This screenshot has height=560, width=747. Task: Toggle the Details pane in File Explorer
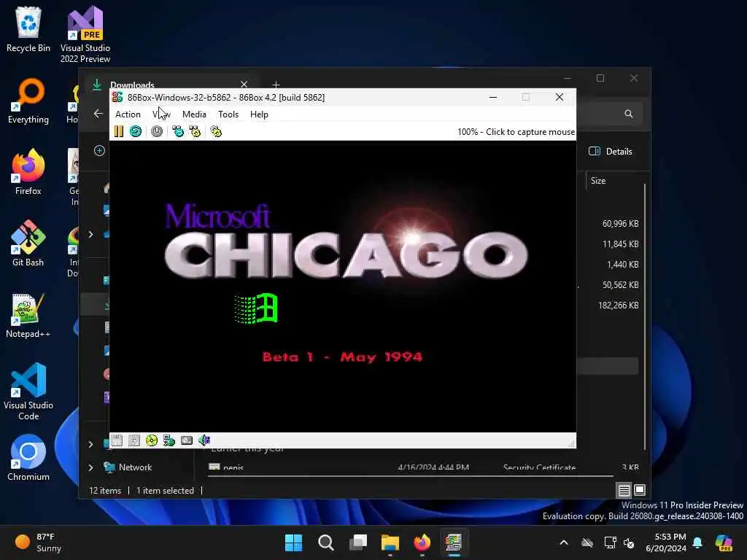[611, 152]
